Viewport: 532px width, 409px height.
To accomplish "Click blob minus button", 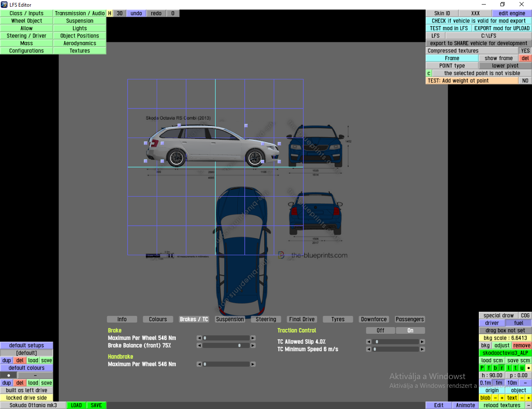I will pos(495,398).
